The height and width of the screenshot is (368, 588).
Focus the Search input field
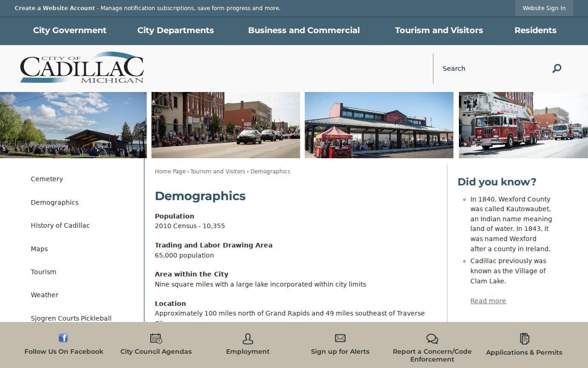(493, 69)
